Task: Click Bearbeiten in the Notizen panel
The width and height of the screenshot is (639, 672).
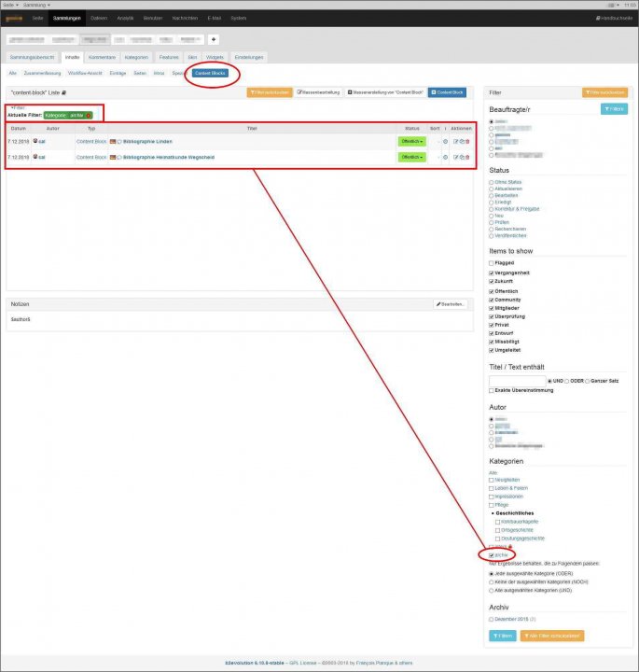Action: pos(451,304)
